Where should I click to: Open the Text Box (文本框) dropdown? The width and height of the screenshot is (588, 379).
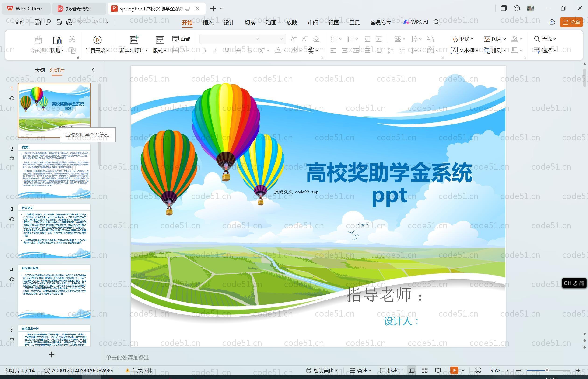pos(464,50)
